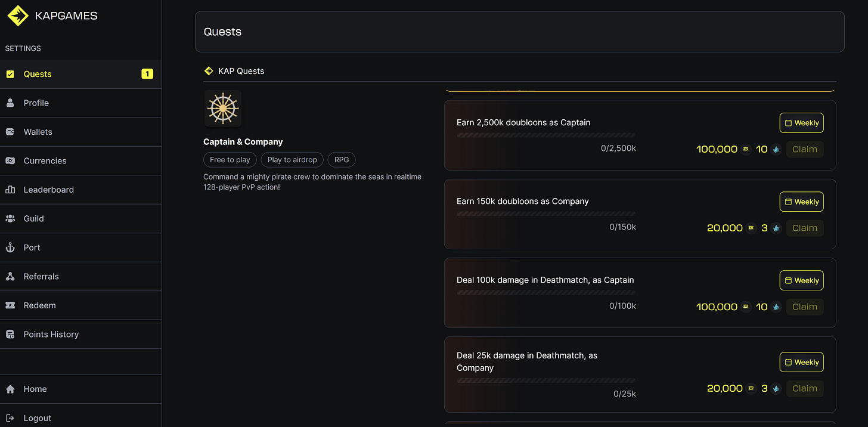Open the Guild page
Viewport: 868px width, 427px height.
(80, 218)
